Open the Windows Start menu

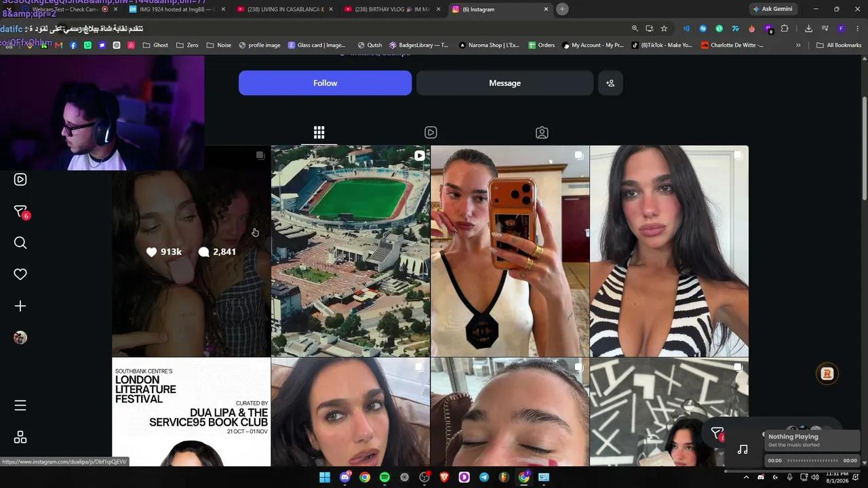coord(325,477)
